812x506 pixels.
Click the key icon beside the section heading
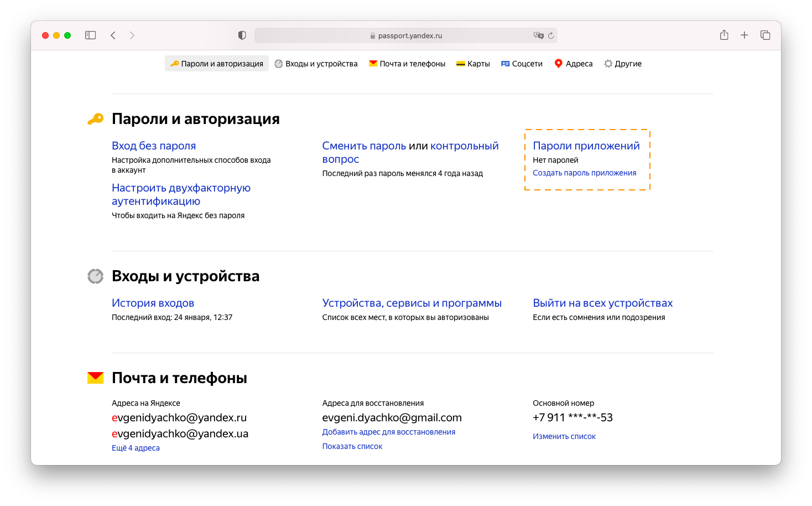95,119
